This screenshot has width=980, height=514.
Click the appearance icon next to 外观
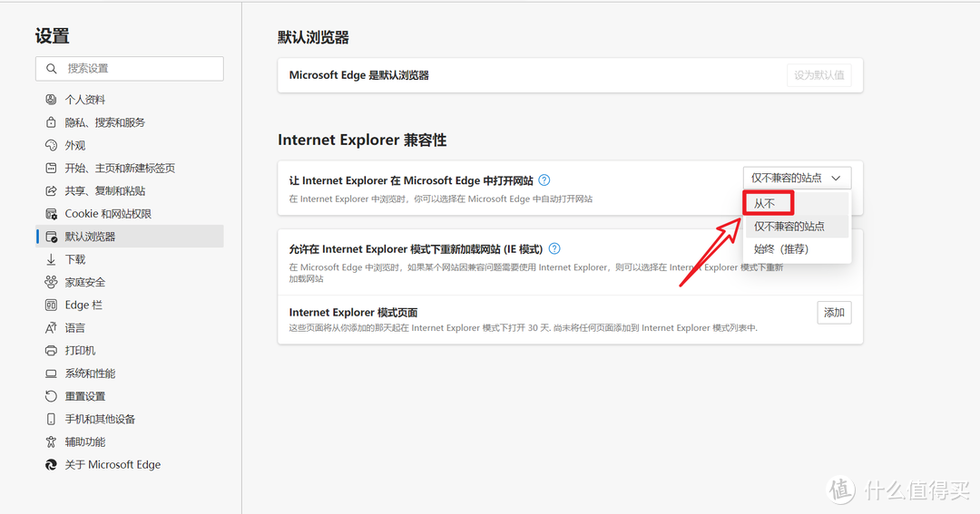(51, 145)
